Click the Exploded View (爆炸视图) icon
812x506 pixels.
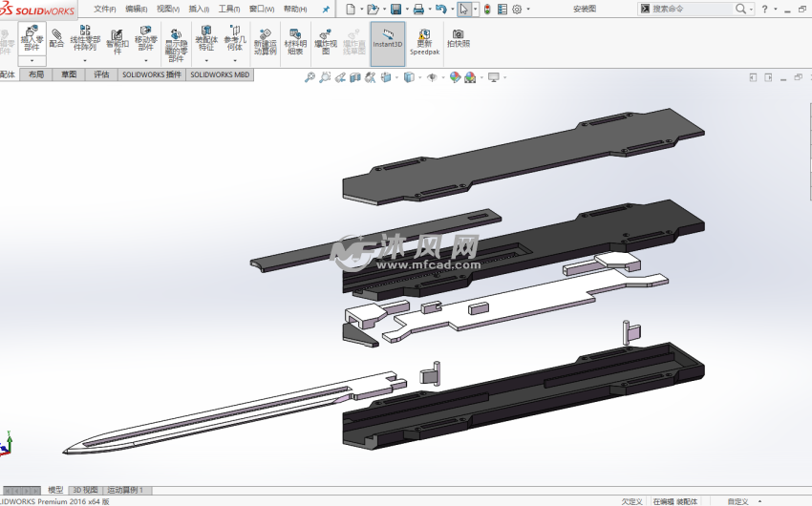(x=325, y=40)
